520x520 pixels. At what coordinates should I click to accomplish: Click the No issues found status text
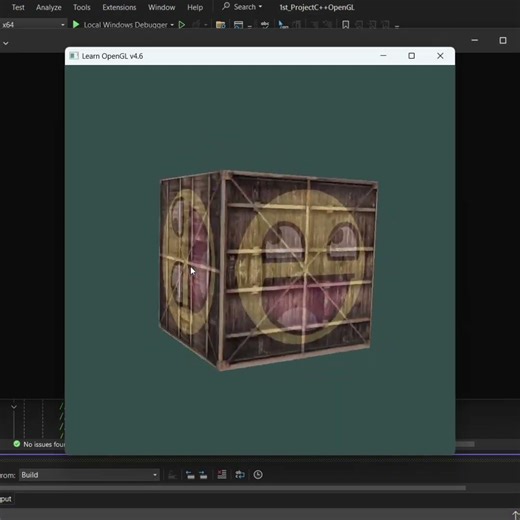click(x=44, y=444)
